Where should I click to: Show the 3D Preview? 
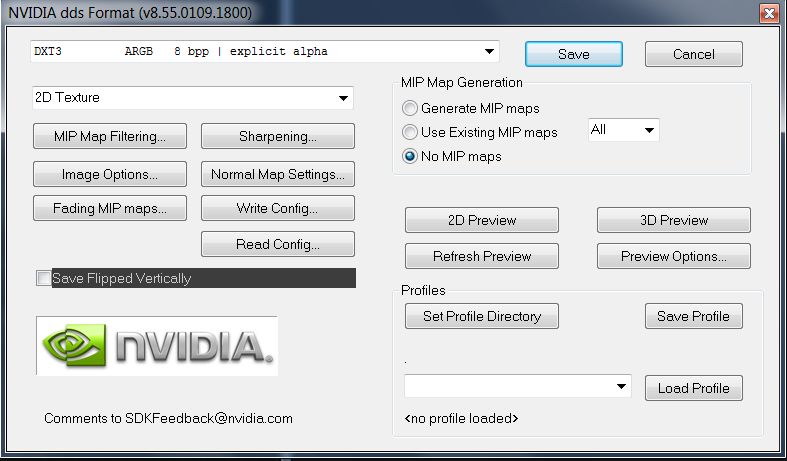pyautogui.click(x=674, y=220)
